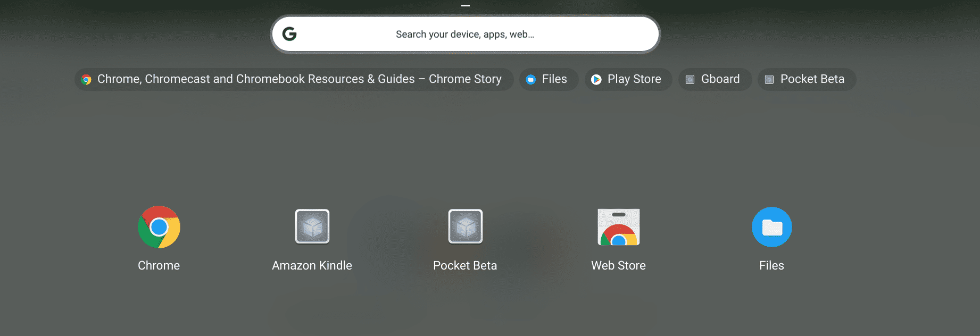This screenshot has height=336, width=980.
Task: Click the Google G logo in search bar
Action: pyautogui.click(x=289, y=34)
